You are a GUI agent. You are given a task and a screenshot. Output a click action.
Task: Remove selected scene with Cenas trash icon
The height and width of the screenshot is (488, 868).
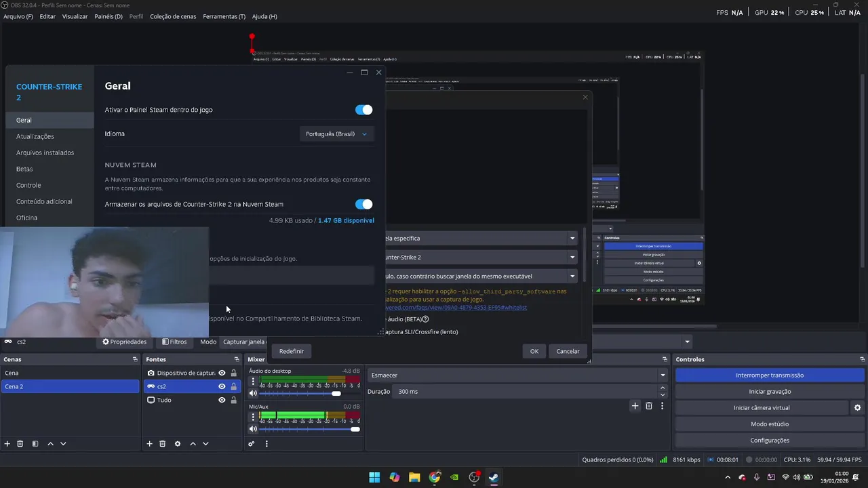(x=20, y=444)
